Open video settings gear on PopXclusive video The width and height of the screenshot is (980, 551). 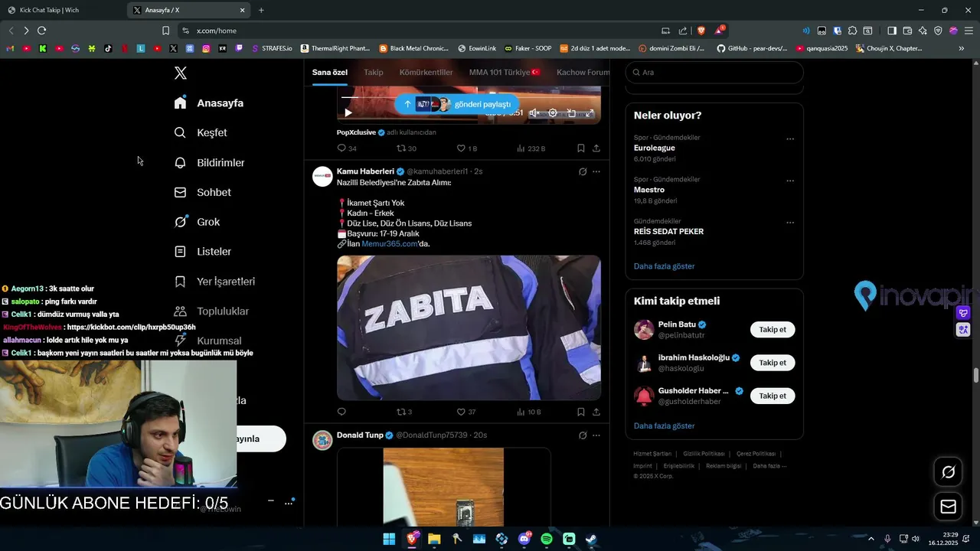(x=553, y=113)
